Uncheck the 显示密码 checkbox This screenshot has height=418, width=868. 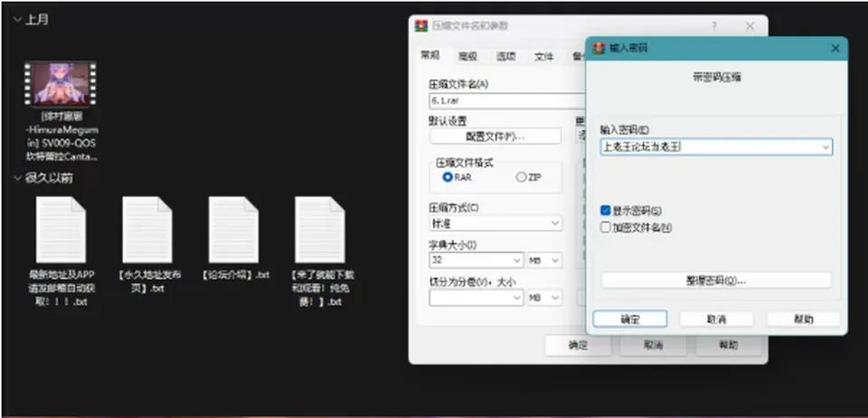point(606,211)
